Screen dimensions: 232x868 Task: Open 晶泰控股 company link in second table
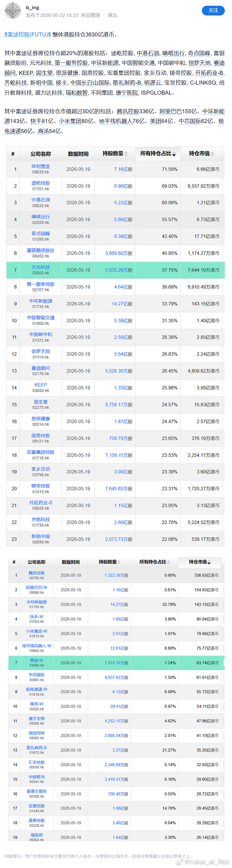point(36,820)
